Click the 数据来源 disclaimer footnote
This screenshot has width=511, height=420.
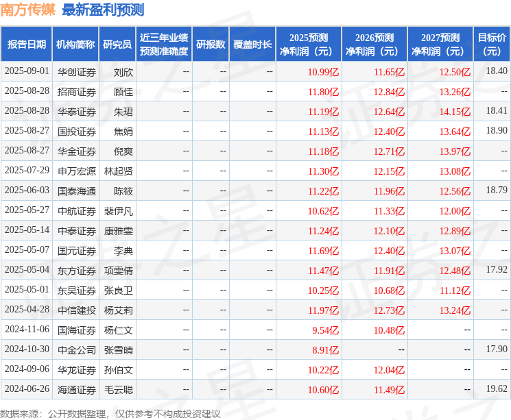pyautogui.click(x=110, y=414)
